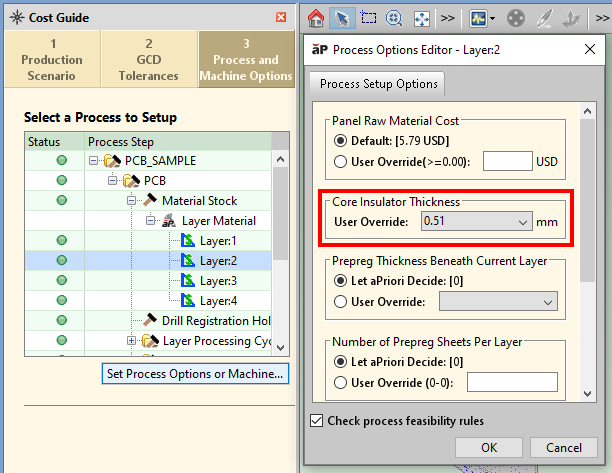Click prepreg sheets override input field
612x473 pixels.
[512, 382]
